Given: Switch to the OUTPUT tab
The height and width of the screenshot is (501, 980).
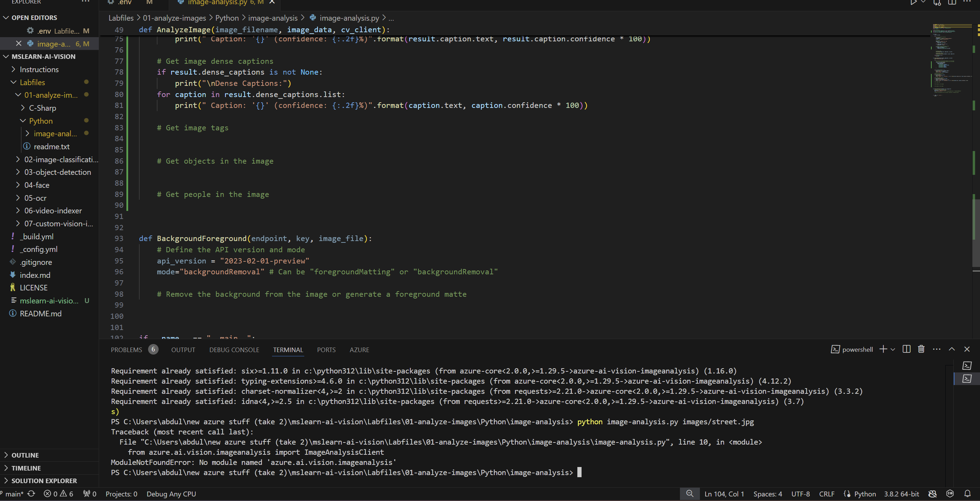Looking at the screenshot, I should (183, 350).
